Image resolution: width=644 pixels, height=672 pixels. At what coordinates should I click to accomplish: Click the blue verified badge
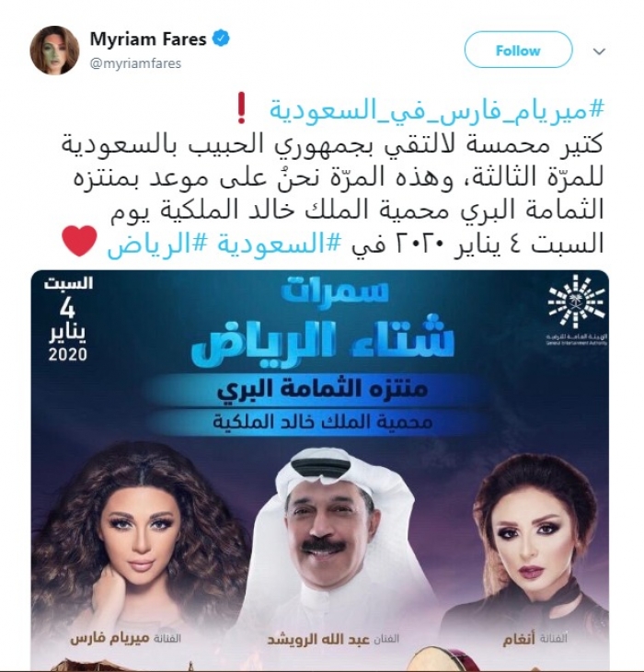(221, 39)
